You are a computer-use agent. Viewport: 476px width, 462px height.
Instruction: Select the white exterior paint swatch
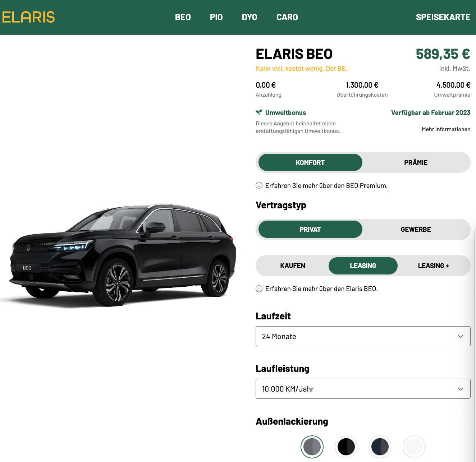click(414, 447)
